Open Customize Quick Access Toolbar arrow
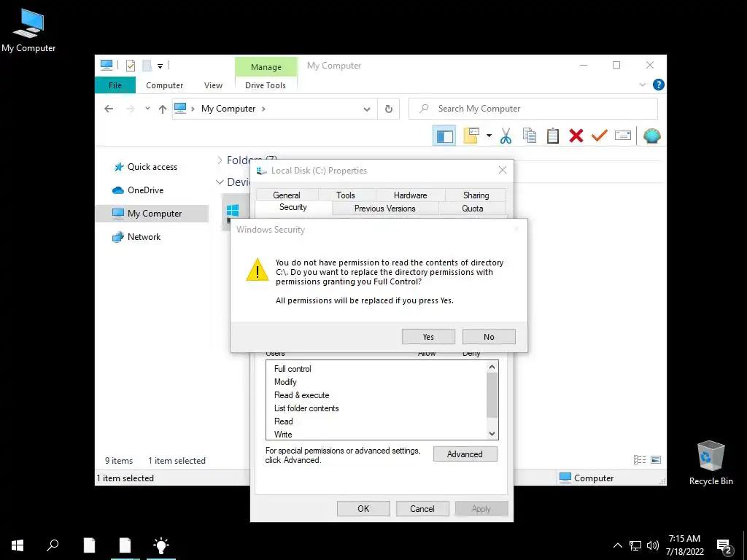This screenshot has width=747, height=560. (x=160, y=66)
